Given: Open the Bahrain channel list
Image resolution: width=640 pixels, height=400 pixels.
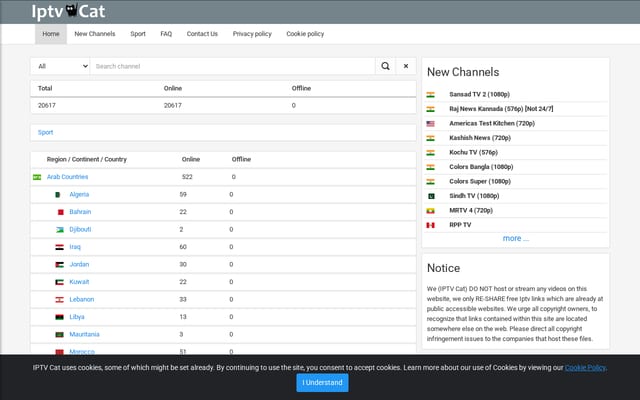Looking at the screenshot, I should (x=80, y=212).
